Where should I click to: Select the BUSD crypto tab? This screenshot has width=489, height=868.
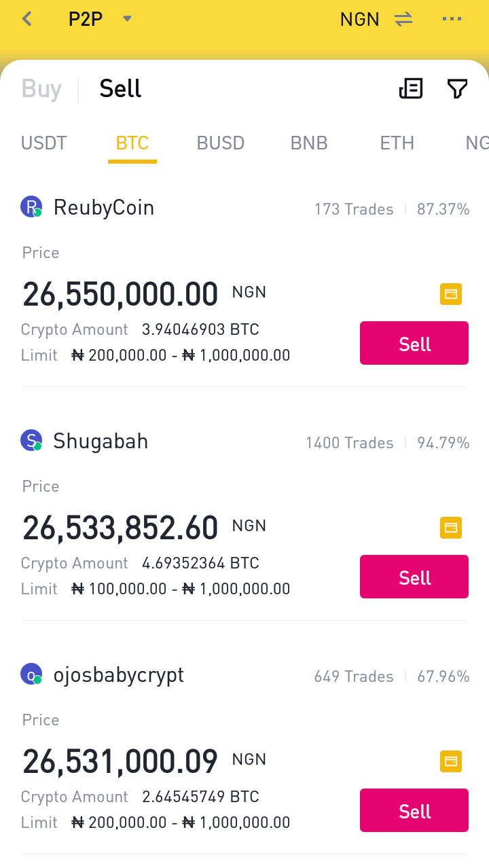click(x=221, y=143)
